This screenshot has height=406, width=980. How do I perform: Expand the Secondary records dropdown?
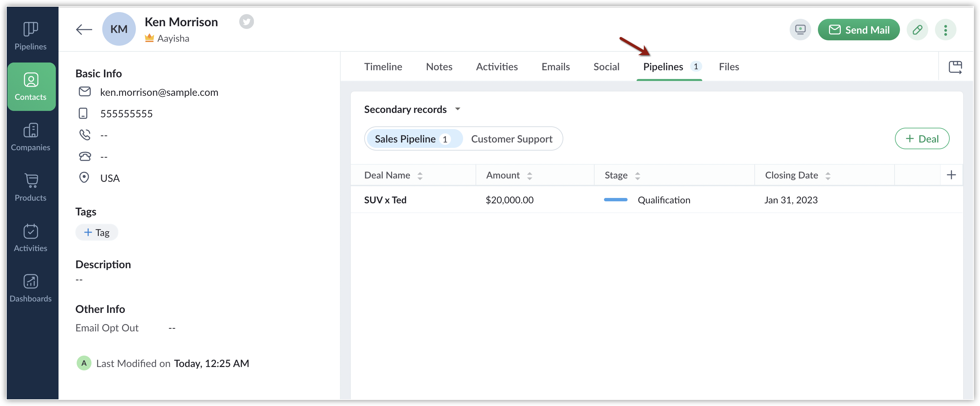click(412, 110)
